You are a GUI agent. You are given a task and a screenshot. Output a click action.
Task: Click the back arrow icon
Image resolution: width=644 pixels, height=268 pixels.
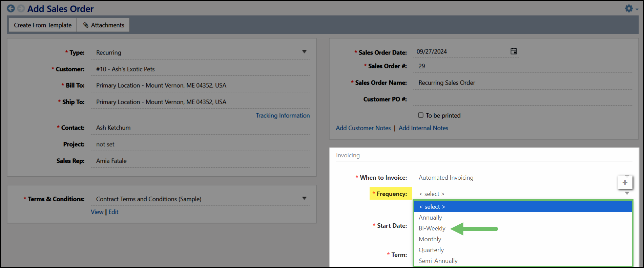click(x=11, y=8)
